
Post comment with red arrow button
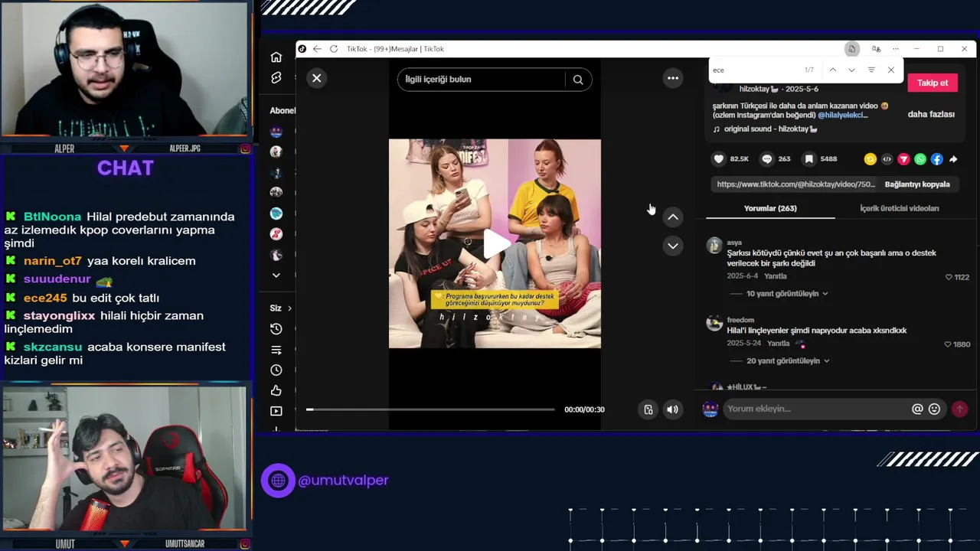point(959,409)
